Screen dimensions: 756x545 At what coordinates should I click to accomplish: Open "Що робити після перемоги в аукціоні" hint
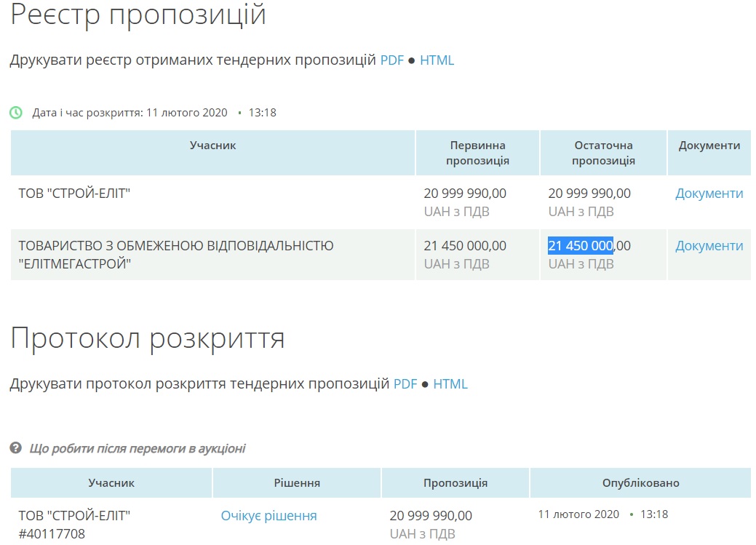coord(138,448)
